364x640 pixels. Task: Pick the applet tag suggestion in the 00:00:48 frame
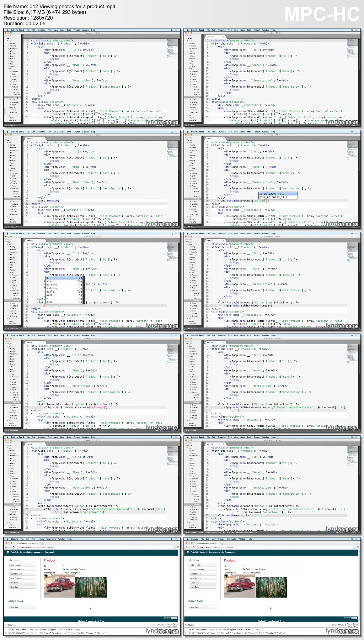(64, 292)
